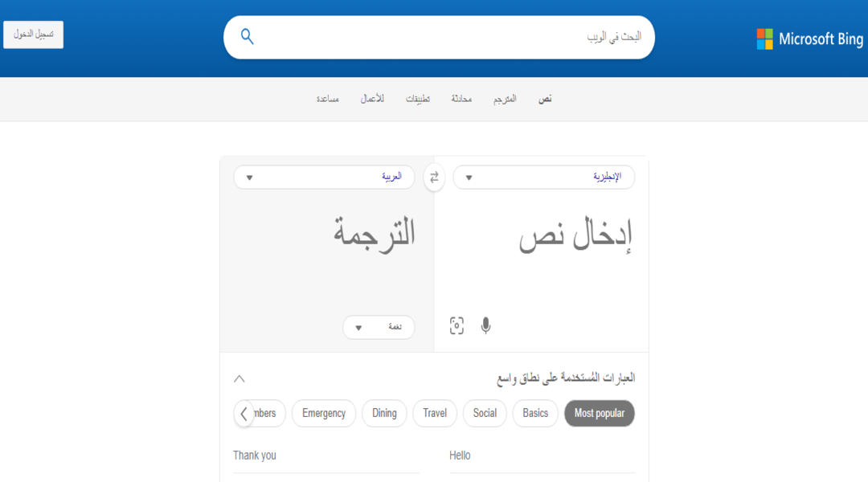The image size is (868, 482).
Task: Collapse the commonly used phrases section
Action: point(239,378)
